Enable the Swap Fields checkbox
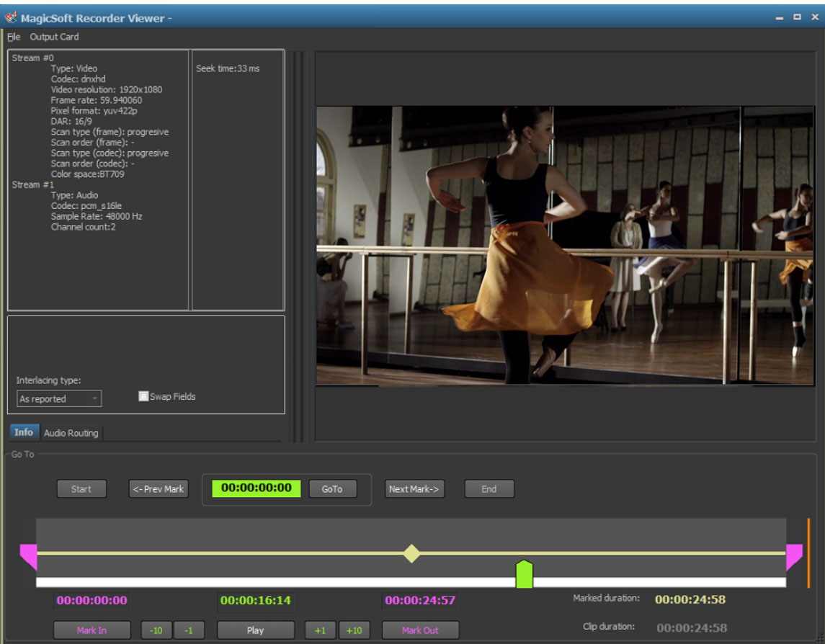The height and width of the screenshot is (644, 825). 143,395
